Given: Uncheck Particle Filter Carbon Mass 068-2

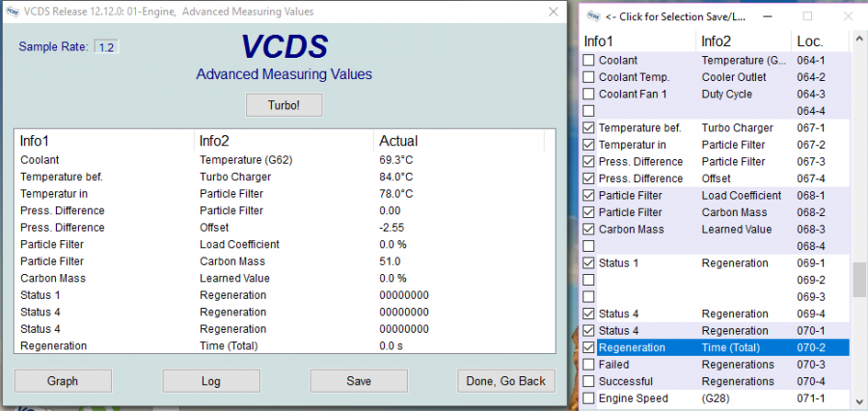Looking at the screenshot, I should tap(589, 212).
